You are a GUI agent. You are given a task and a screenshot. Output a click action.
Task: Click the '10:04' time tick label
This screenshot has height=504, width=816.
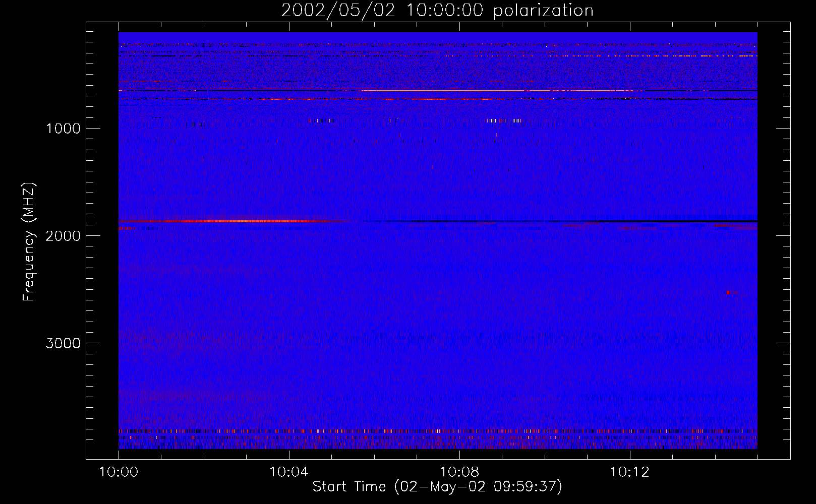tap(289, 472)
